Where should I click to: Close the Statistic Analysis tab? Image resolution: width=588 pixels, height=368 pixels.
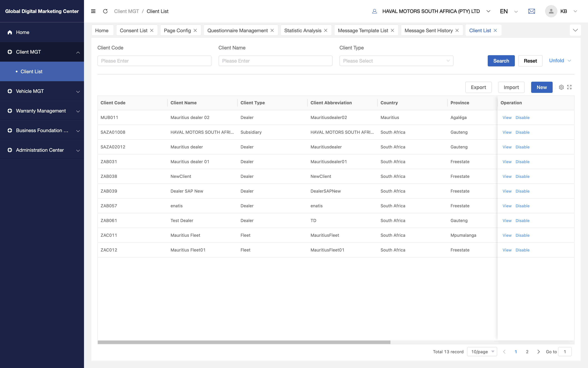point(325,30)
